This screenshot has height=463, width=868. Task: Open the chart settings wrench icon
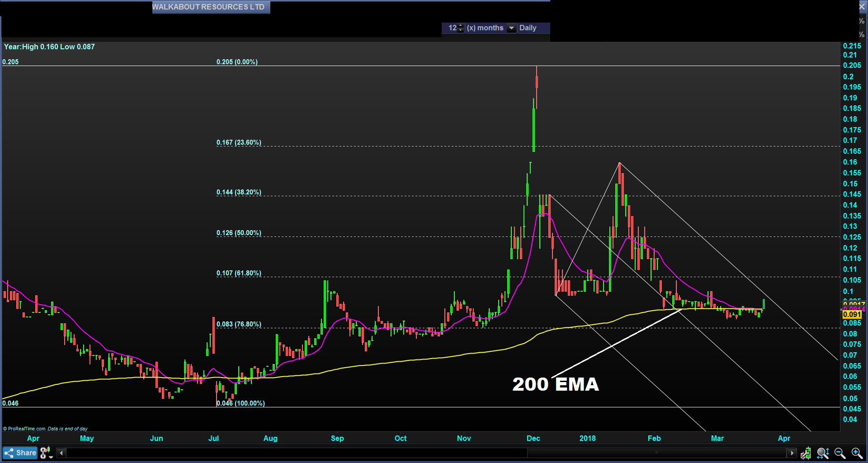pos(806,453)
